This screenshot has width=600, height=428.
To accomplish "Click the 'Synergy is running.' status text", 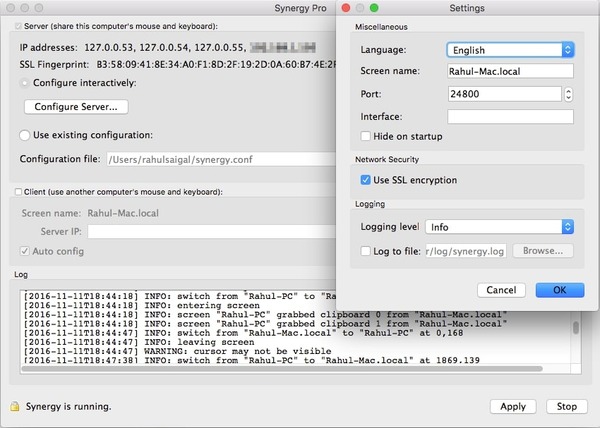I will point(68,406).
